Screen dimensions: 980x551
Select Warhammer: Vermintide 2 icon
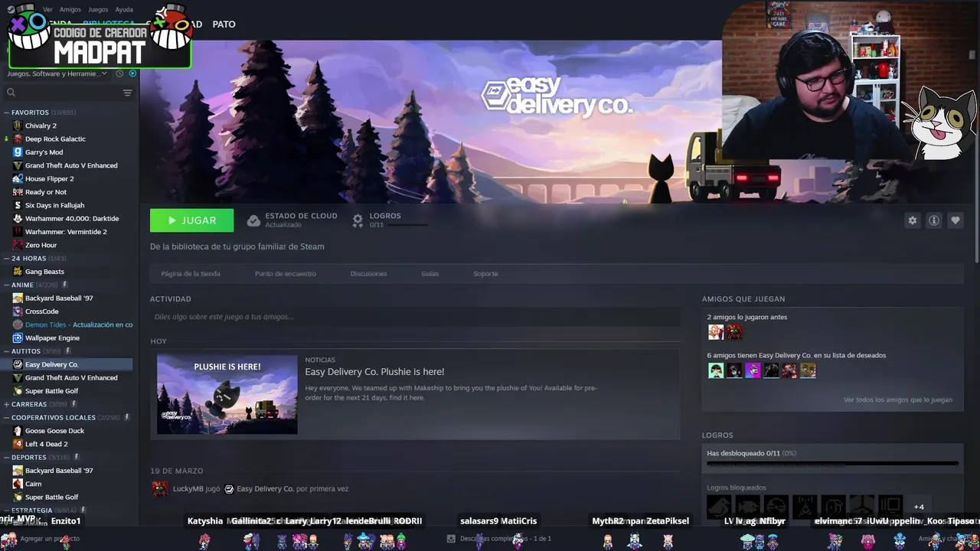click(18, 232)
